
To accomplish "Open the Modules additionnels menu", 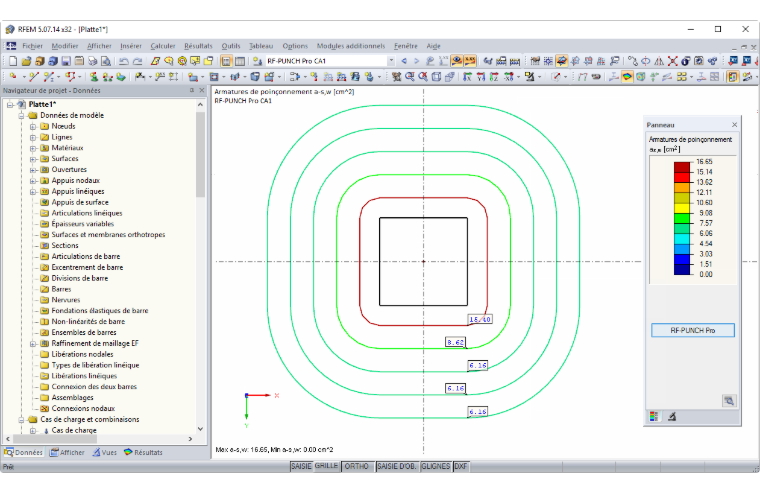I will (x=351, y=46).
